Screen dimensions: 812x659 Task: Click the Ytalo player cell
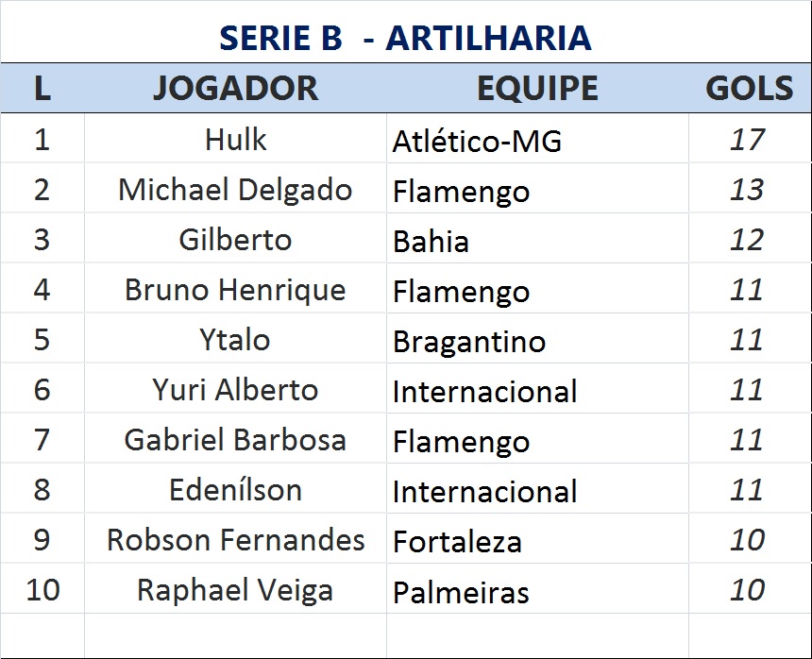pos(235,340)
